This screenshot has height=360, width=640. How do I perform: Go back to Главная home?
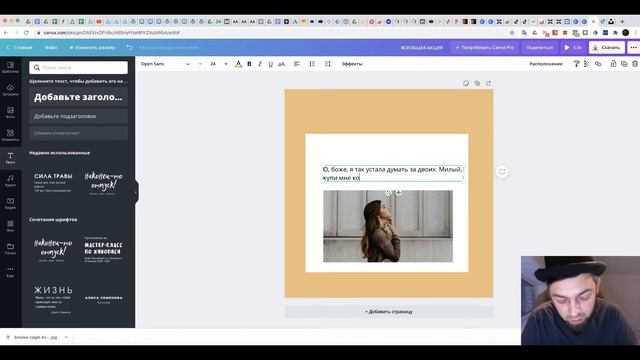(19, 48)
